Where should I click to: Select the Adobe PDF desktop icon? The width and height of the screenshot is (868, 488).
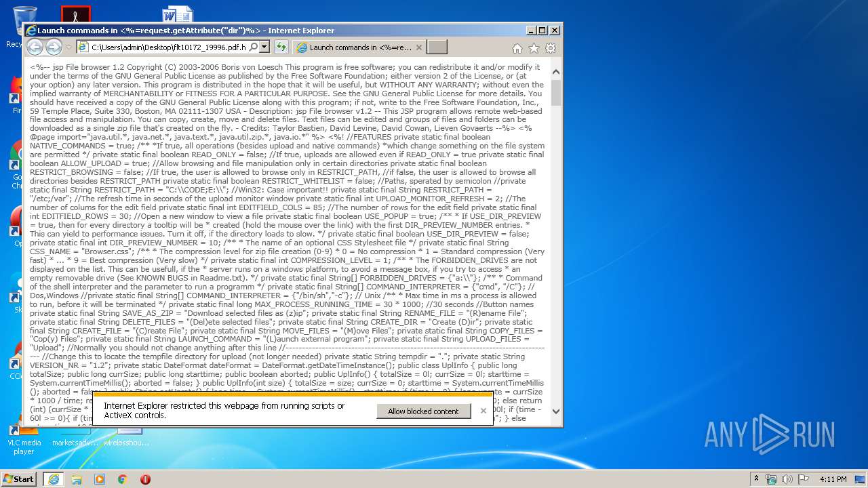point(76,14)
